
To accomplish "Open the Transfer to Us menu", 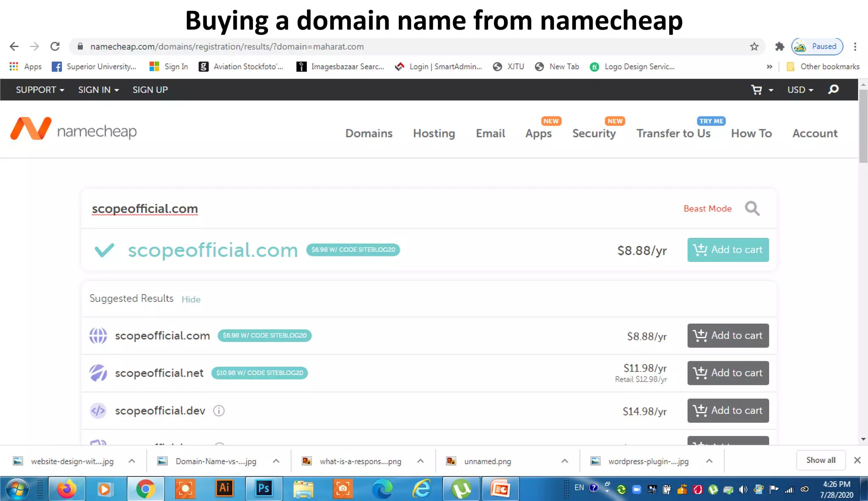I will (673, 134).
